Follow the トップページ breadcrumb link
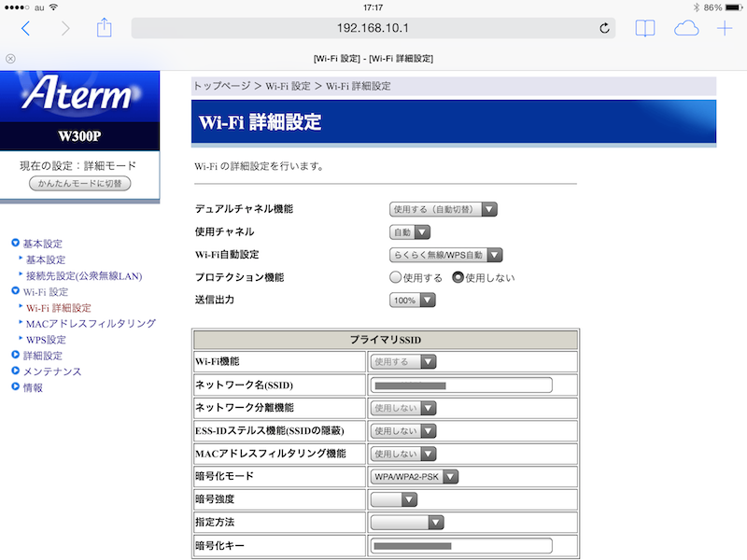This screenshot has height=560, width=747. point(222,86)
